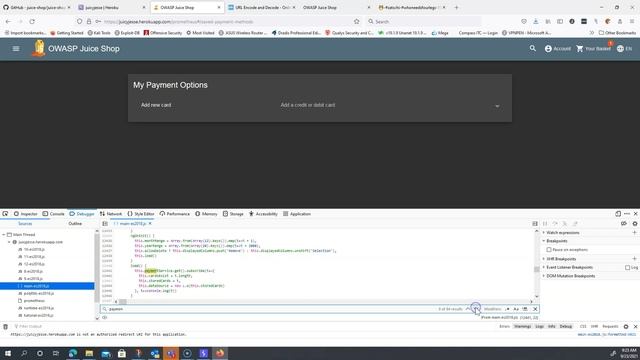Reload the page with the refresh button
This screenshot has width=640, height=360.
coord(32,21)
